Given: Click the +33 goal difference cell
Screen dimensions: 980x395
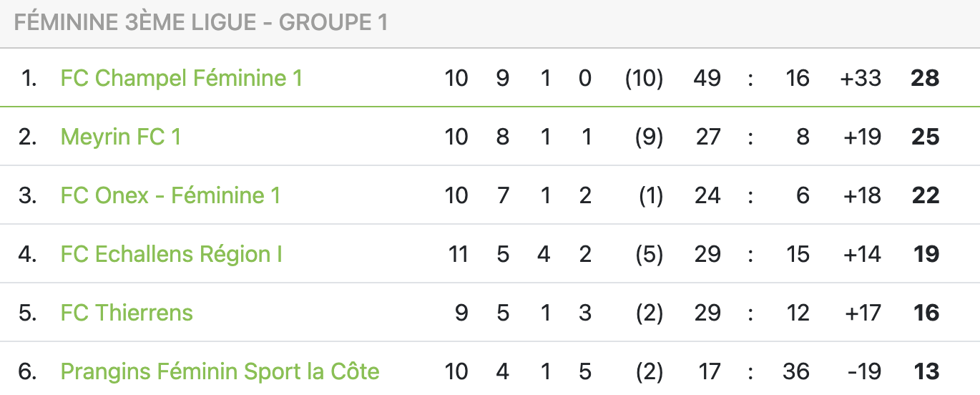Looking at the screenshot, I should [x=861, y=78].
